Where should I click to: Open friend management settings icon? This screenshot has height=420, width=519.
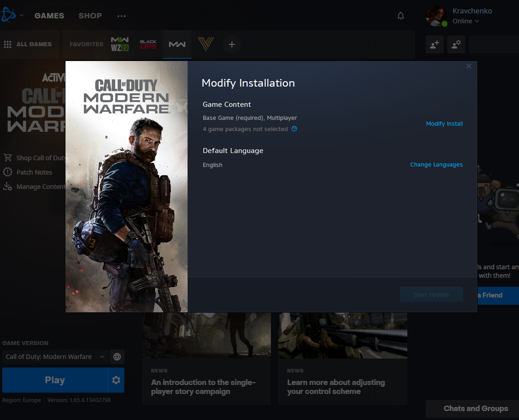click(456, 44)
